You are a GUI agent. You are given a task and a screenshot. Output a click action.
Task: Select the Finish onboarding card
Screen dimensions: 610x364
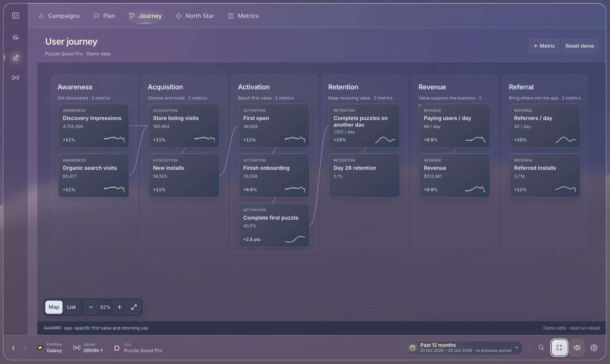pyautogui.click(x=274, y=175)
